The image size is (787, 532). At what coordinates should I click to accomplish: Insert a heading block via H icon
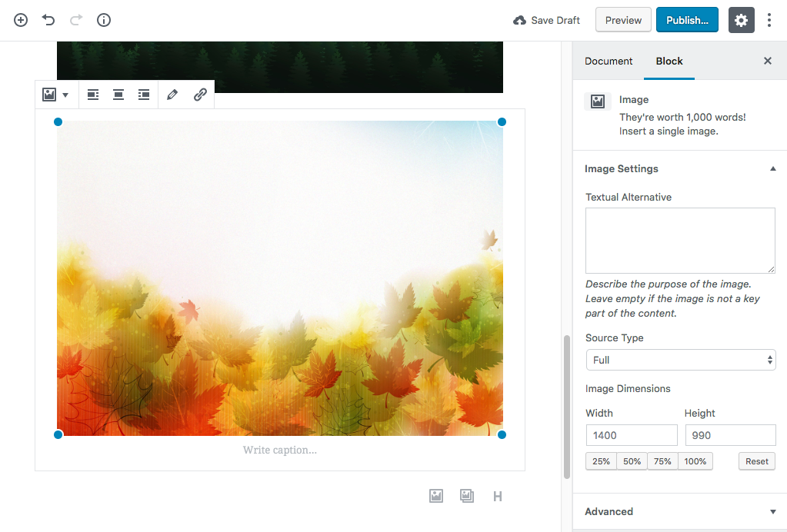point(498,496)
